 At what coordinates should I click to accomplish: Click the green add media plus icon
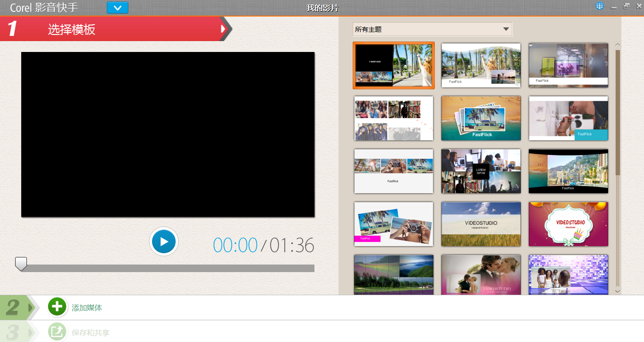click(57, 307)
